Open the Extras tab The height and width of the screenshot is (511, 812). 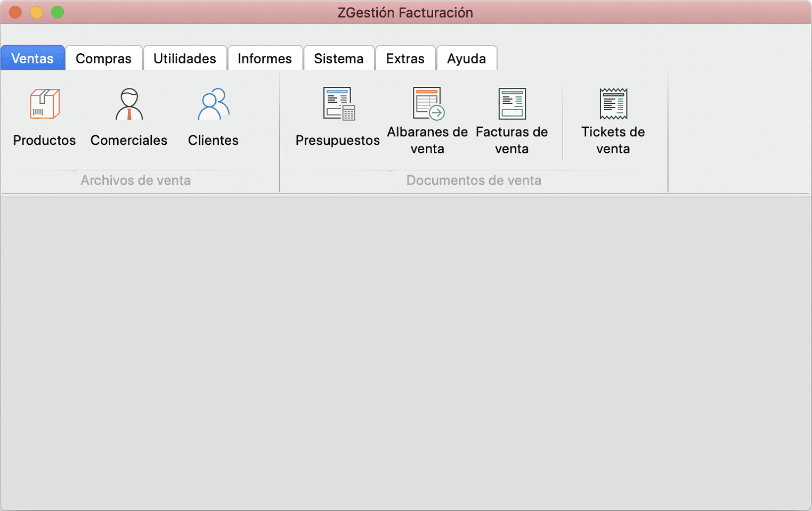(405, 59)
